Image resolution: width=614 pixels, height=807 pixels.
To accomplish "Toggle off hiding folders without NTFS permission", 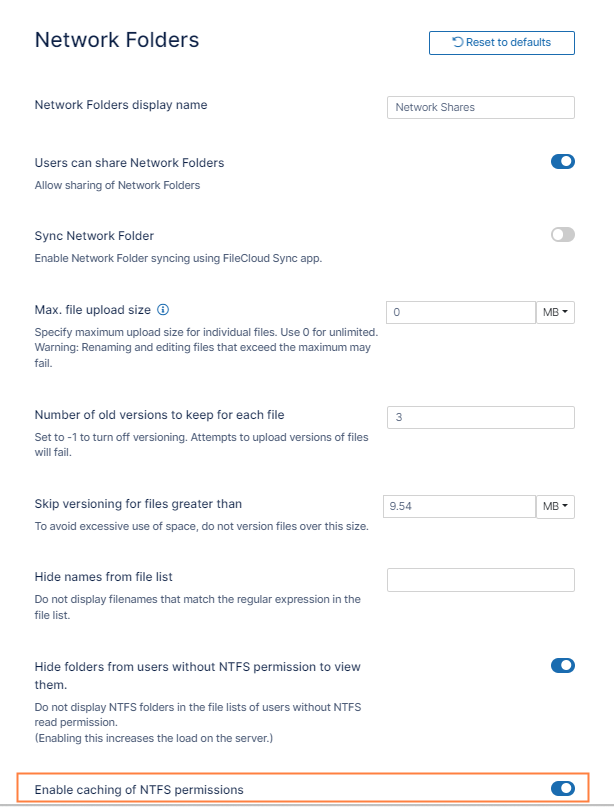I will coord(563,665).
